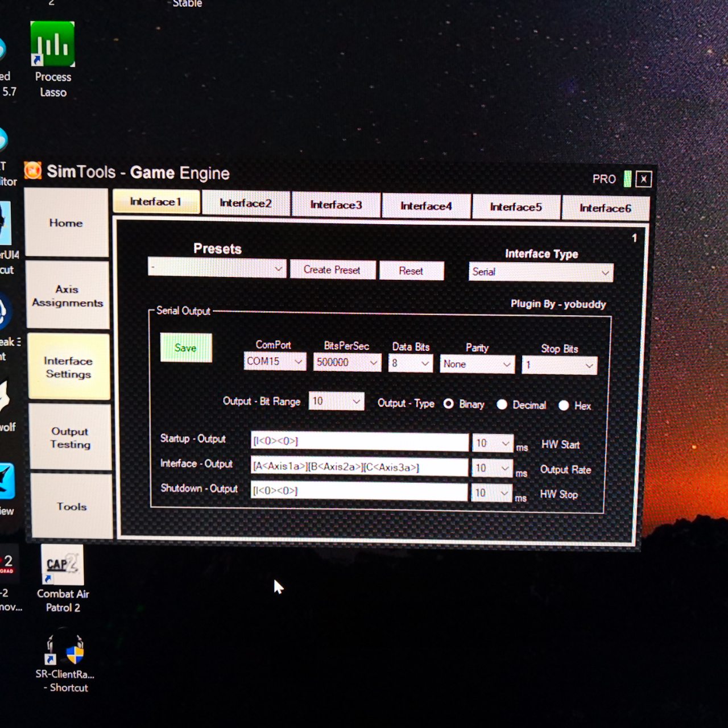Switch to the Interface2 tab
728x728 pixels.
(246, 203)
